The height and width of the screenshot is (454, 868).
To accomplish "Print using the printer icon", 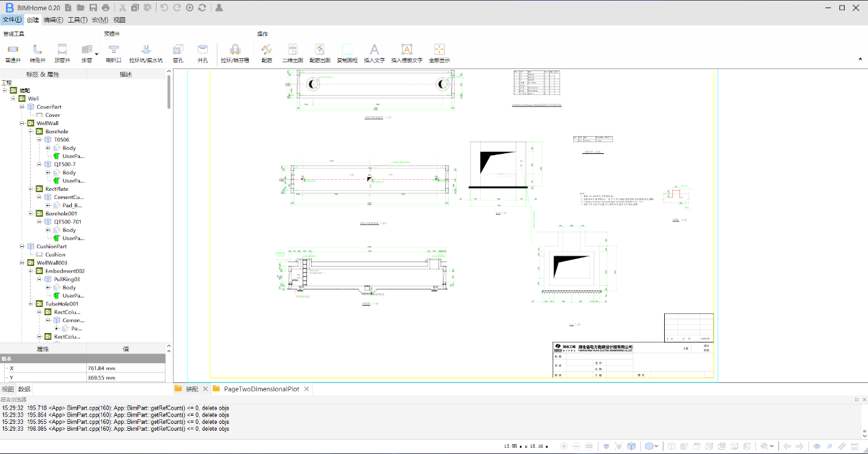I will click(105, 8).
